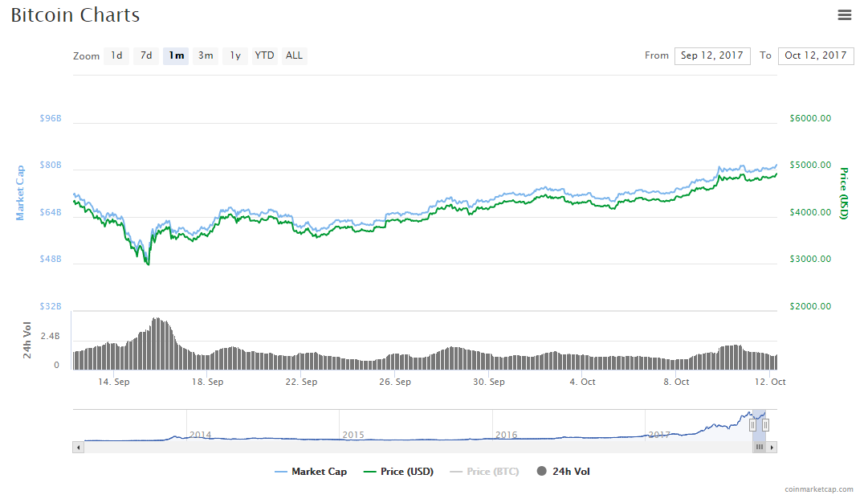The image size is (868, 495).
Task: Click the 2015 label in navigator
Action: 353,435
